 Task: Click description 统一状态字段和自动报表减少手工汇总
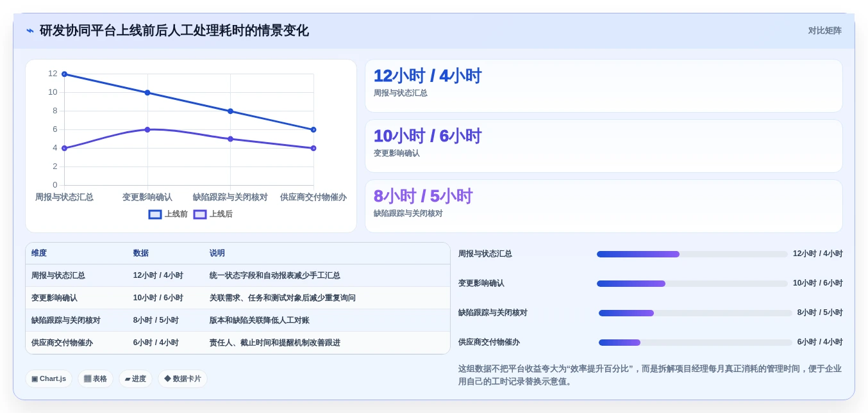[x=275, y=275]
